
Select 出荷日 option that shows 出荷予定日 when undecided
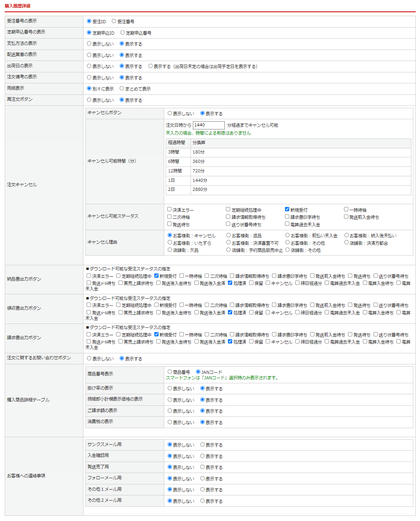pos(150,66)
